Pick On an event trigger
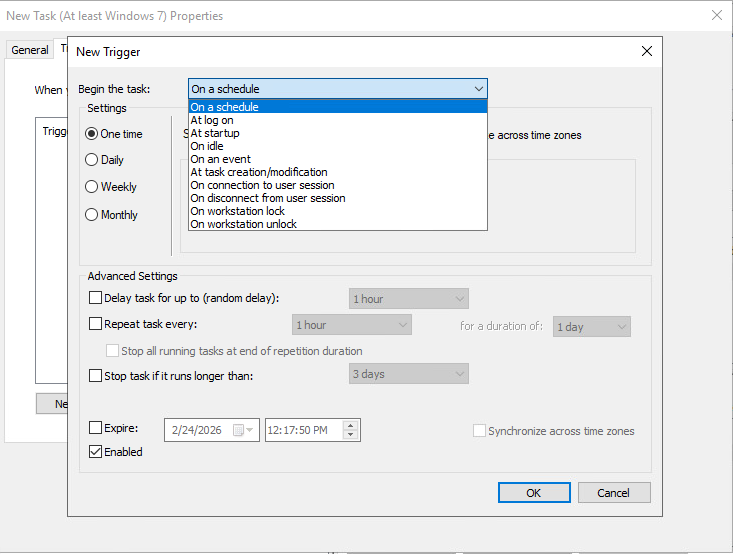 coord(338,159)
